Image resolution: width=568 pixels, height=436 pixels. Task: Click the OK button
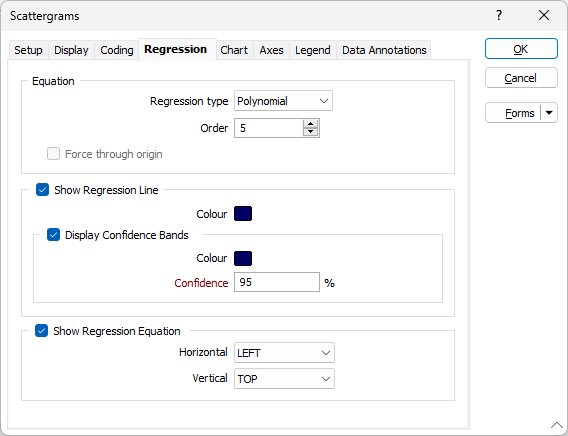point(521,49)
